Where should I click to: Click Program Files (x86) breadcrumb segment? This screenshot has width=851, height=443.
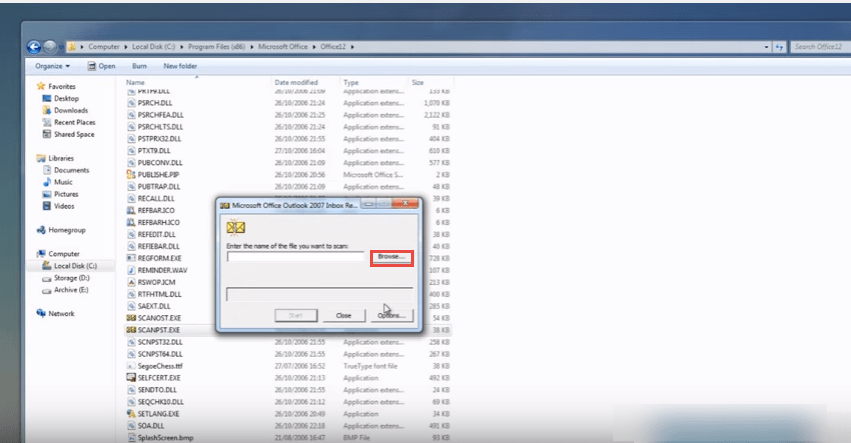pos(217,47)
